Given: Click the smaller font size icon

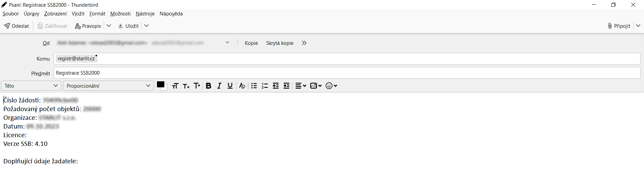Looking at the screenshot, I should tap(186, 86).
